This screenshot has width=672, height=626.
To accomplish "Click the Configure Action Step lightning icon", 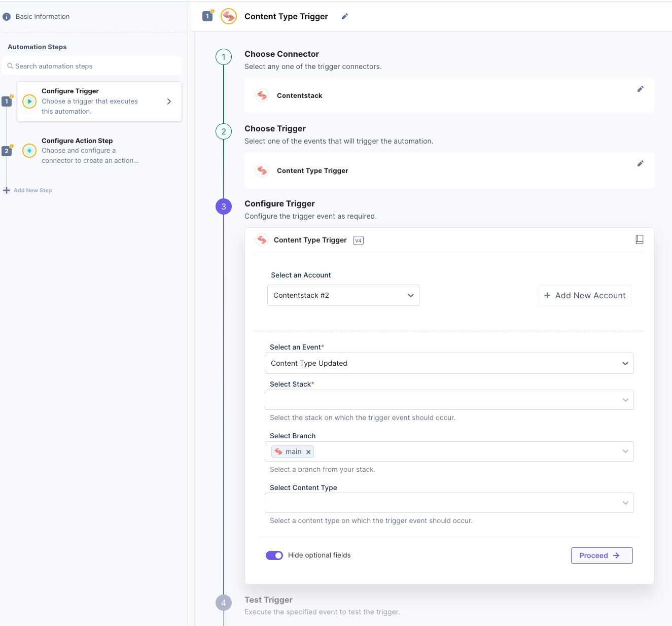I will pyautogui.click(x=29, y=151).
